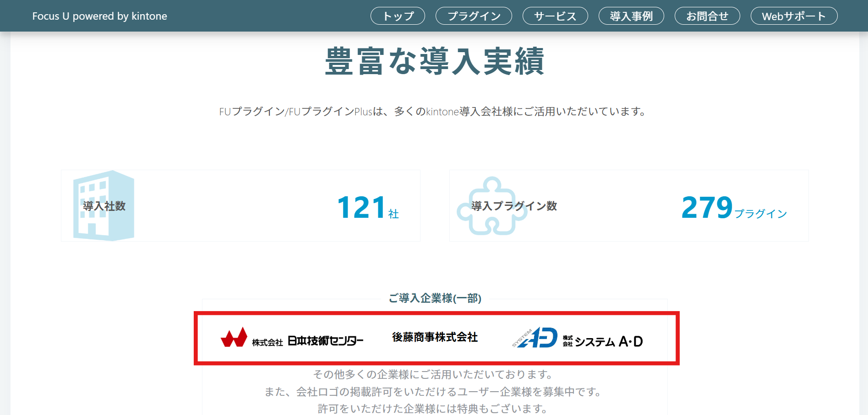Click the 豊富な導入実績 heading
The height and width of the screenshot is (415, 868).
[x=434, y=61]
